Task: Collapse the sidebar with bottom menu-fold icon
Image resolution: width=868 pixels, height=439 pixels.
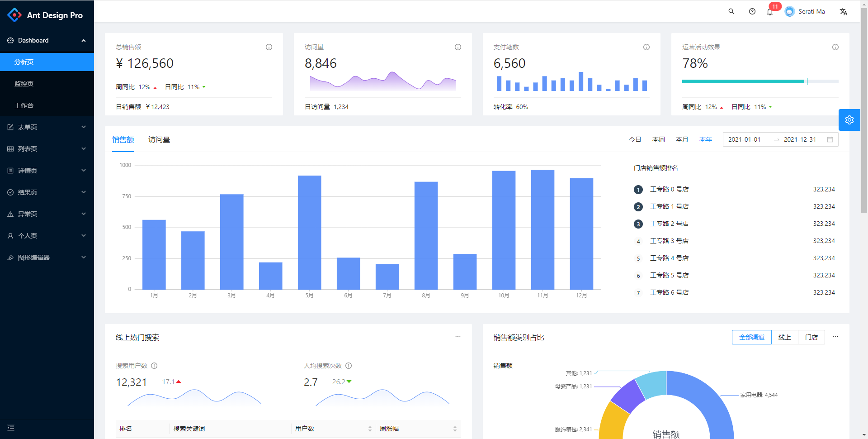Action: [x=11, y=428]
